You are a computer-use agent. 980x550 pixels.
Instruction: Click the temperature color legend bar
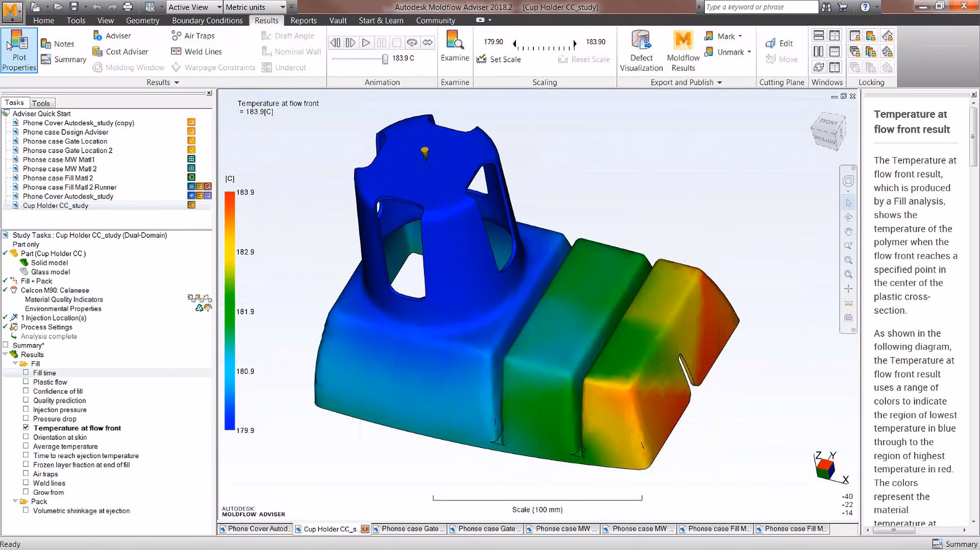(230, 311)
